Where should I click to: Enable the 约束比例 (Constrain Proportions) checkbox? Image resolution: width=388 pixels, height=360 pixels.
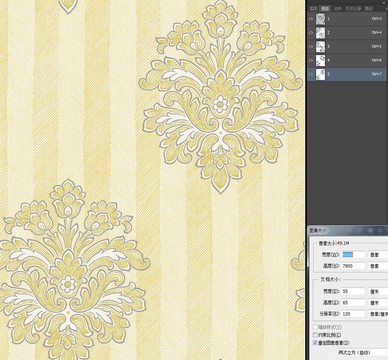(x=315, y=335)
